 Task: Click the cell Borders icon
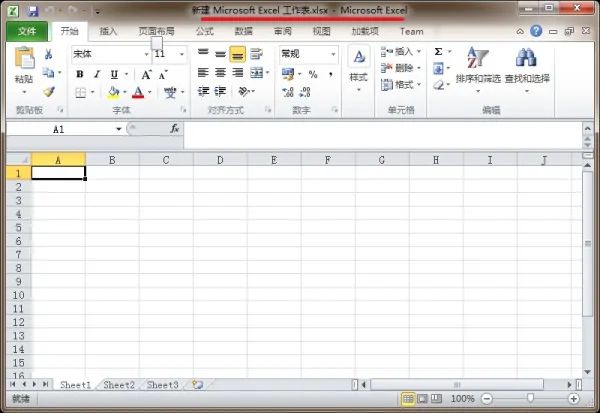point(80,93)
